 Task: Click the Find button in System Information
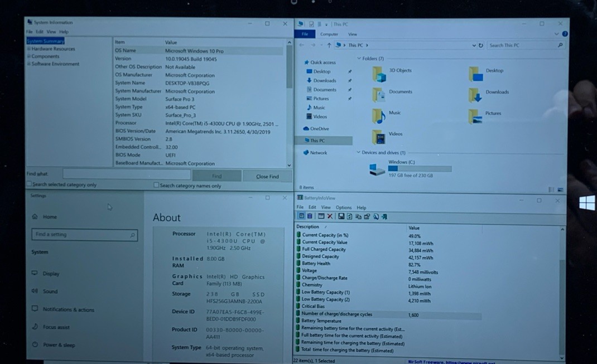coord(216,176)
